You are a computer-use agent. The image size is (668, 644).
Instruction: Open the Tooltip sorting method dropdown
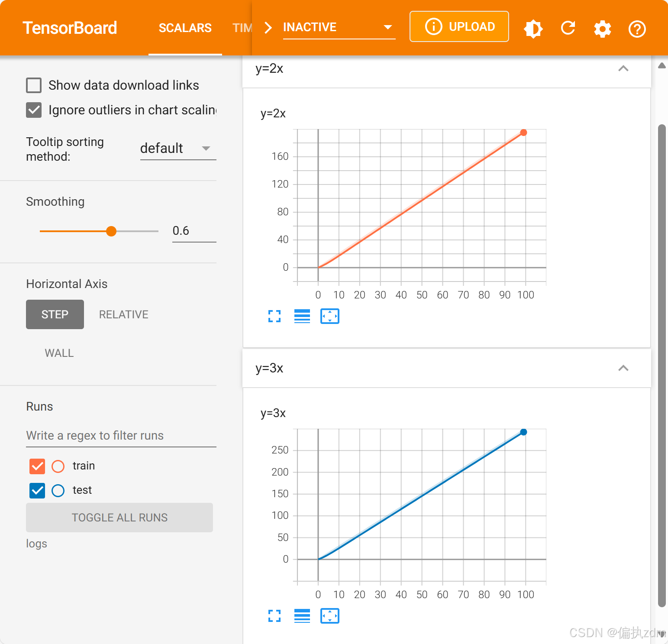178,149
